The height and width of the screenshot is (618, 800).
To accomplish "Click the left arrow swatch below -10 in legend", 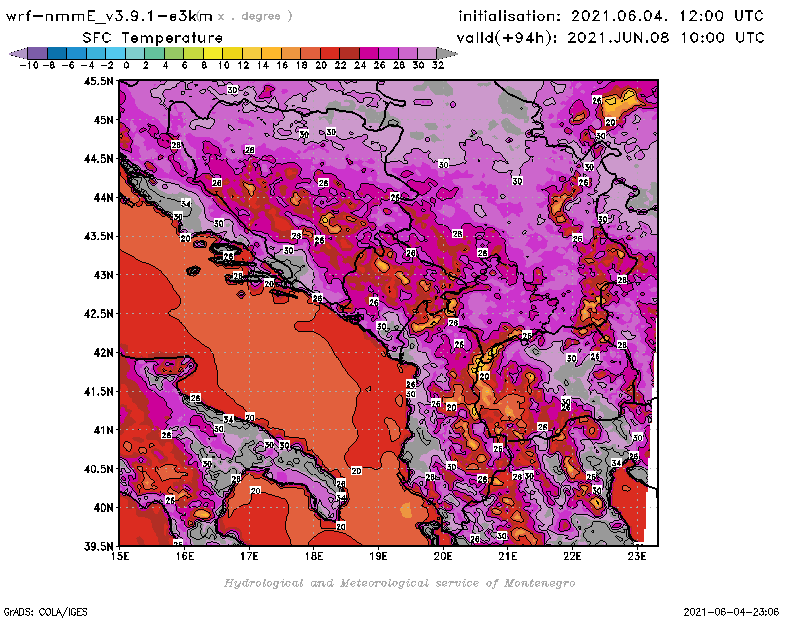I will click(18, 54).
